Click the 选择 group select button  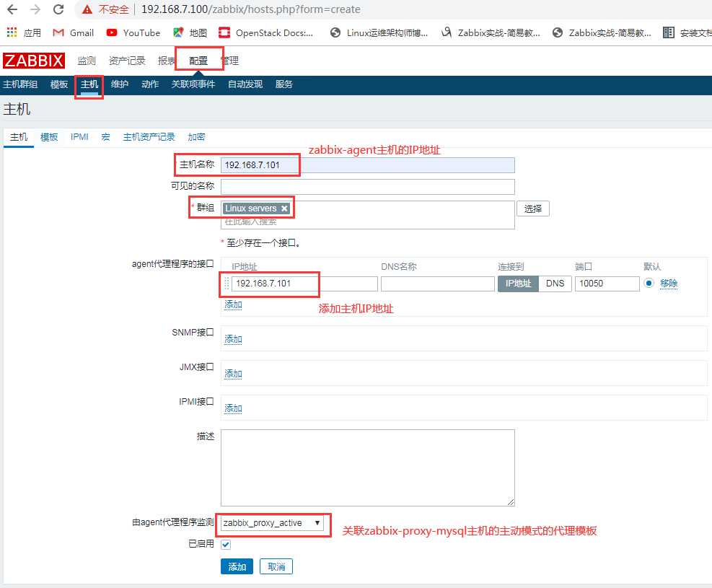(533, 209)
